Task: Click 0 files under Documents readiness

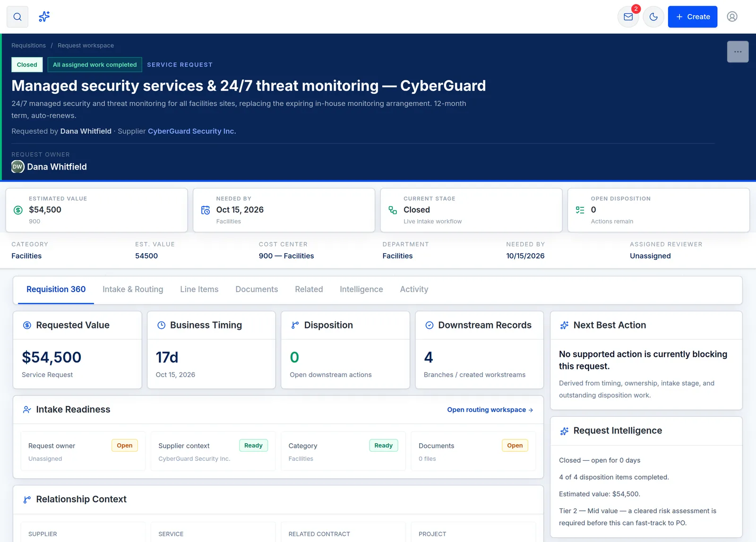Action: (427, 459)
